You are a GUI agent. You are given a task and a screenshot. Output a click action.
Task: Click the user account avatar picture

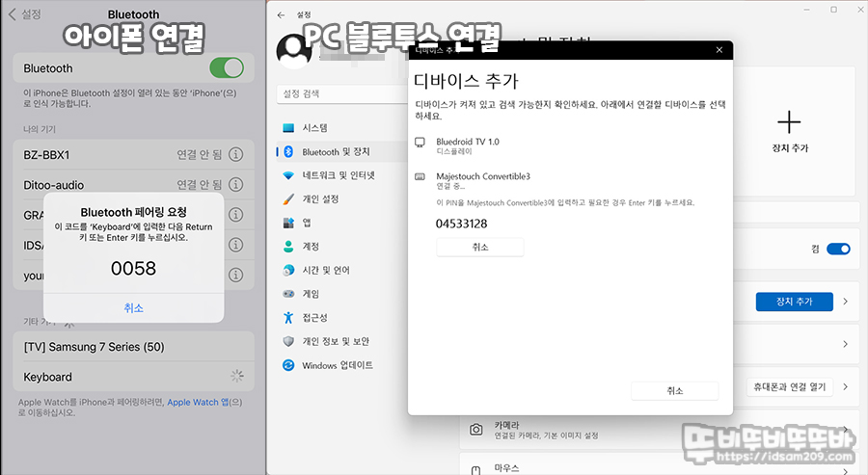click(x=294, y=51)
